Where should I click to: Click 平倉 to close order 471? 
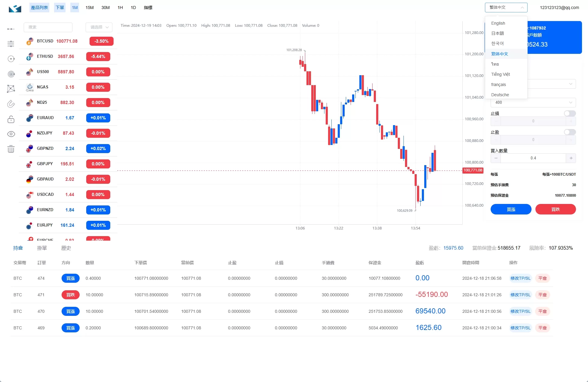pyautogui.click(x=542, y=295)
